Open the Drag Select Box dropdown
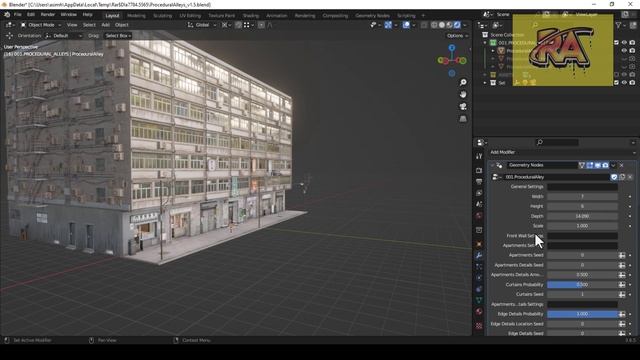 [118, 36]
